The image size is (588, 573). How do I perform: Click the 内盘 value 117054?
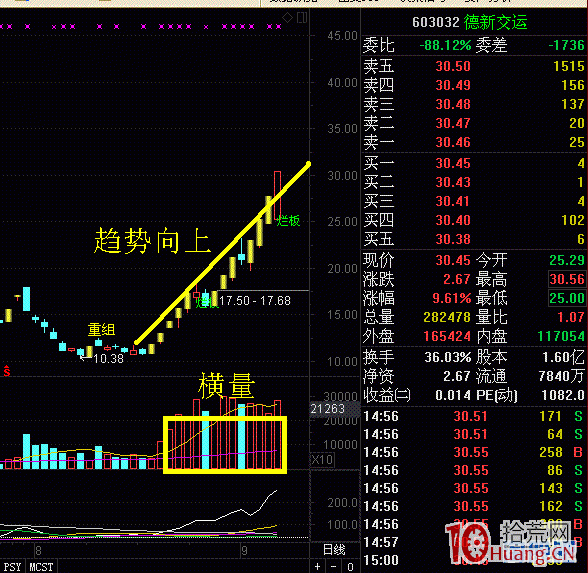(561, 336)
